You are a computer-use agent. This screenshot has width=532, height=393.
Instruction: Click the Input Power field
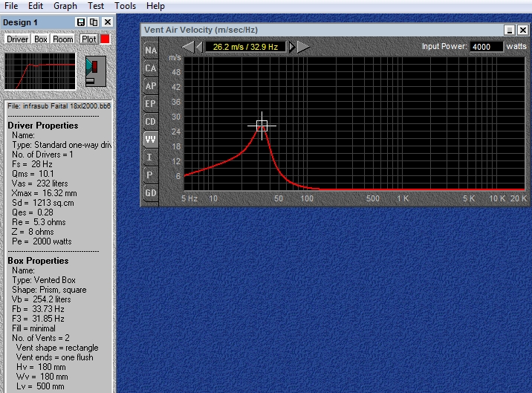(486, 47)
